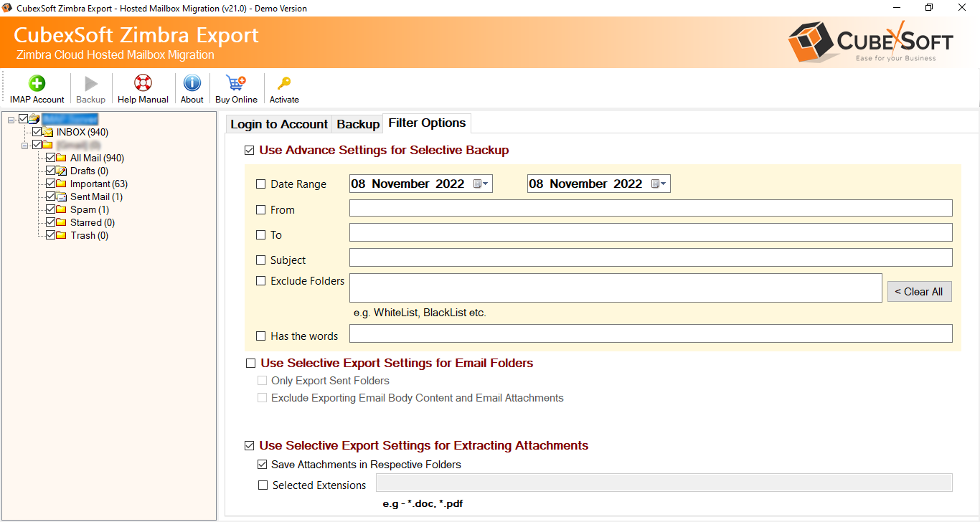Uncheck the Trash (0) tree checkbox
The height and width of the screenshot is (522, 980).
(50, 235)
